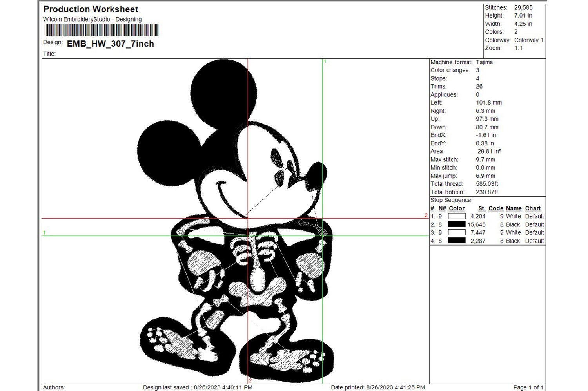Image resolution: width=588 pixels, height=391 pixels.
Task: Click the "Title:" label
Action: [x=49, y=54]
